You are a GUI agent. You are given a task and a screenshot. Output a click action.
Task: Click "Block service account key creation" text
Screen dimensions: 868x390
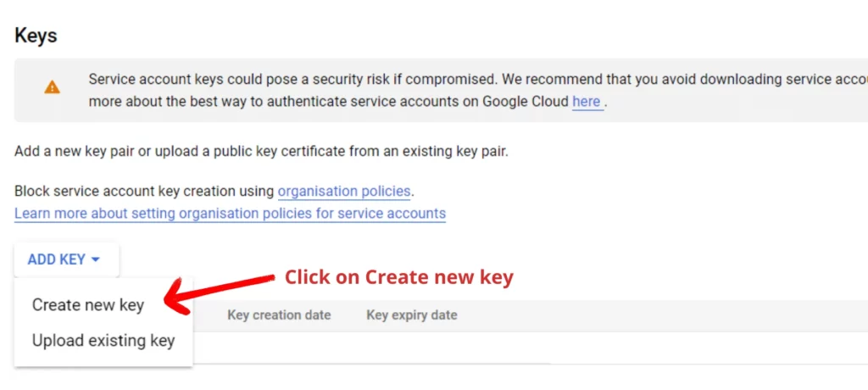coord(144,191)
